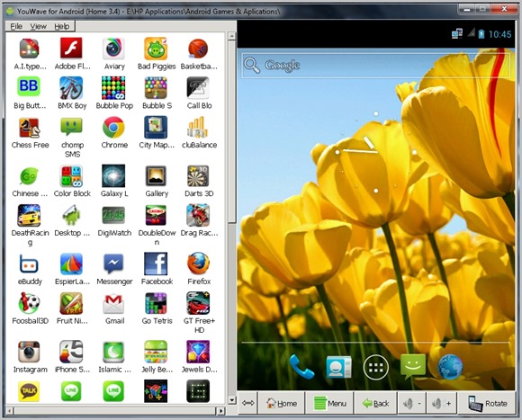Open the Android app drawer button

click(x=376, y=367)
